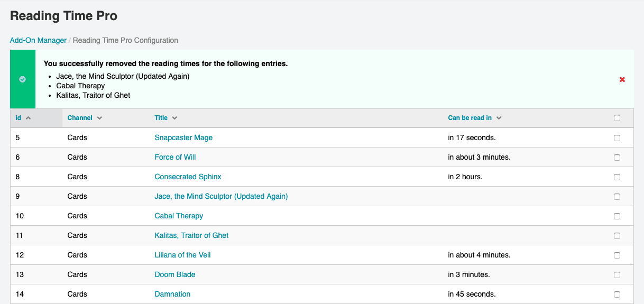
Task: Tick the Damnation row checkbox
Action: pos(617,294)
